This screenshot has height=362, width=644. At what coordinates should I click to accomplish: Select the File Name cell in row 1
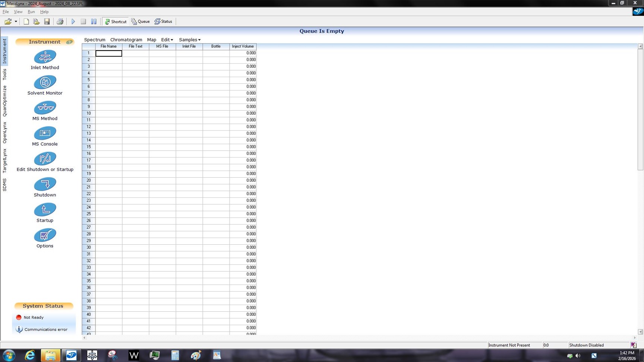[109, 53]
